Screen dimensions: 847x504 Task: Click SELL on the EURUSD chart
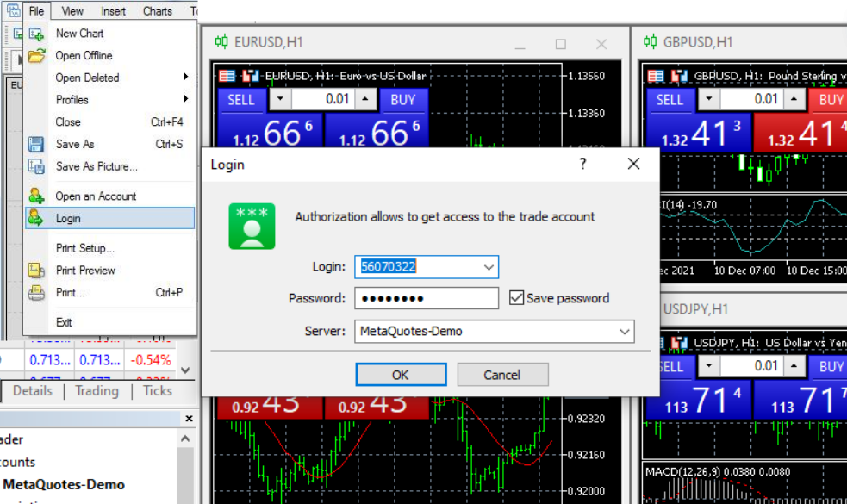click(x=240, y=100)
